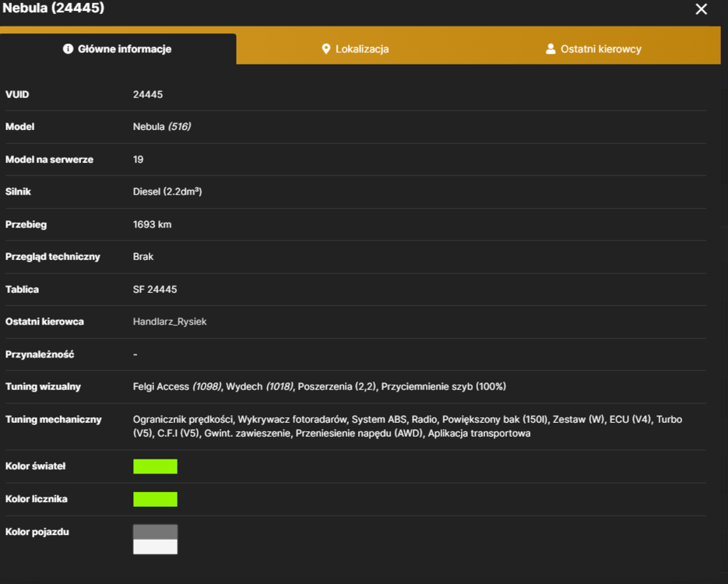Click the Tablica row label
The width and height of the screenshot is (728, 584).
pos(22,290)
